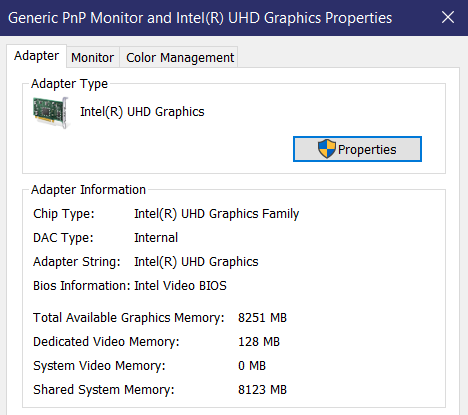Click the UAC shield icon on Properties
Image resolution: width=468 pixels, height=415 pixels.
click(326, 149)
